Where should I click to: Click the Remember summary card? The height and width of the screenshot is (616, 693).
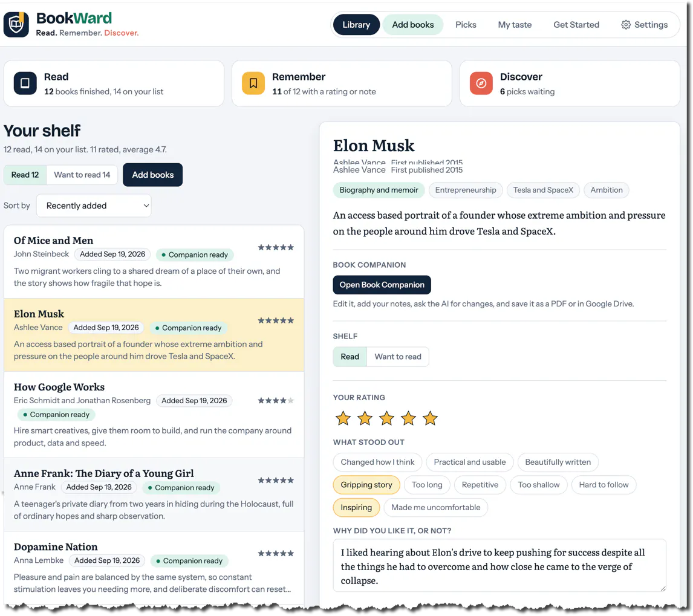point(342,83)
